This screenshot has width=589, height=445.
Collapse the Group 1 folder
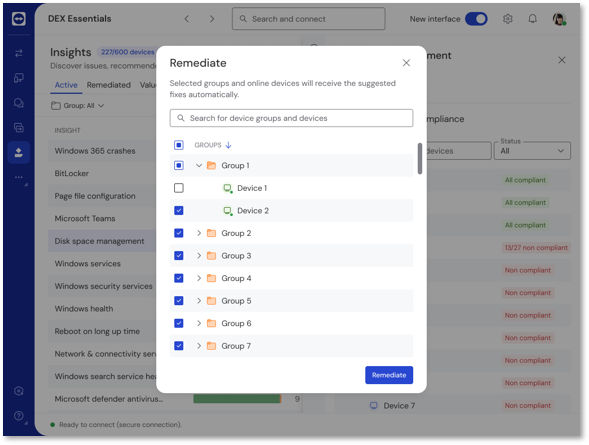199,165
